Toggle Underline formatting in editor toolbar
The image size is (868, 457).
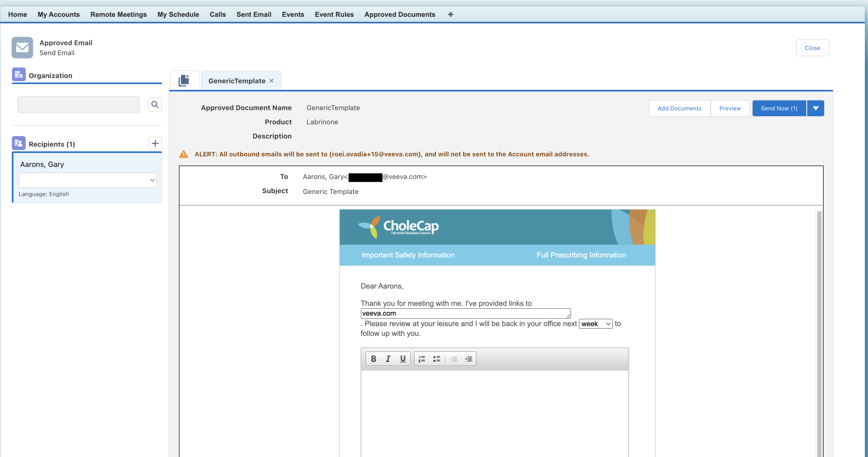click(x=403, y=359)
